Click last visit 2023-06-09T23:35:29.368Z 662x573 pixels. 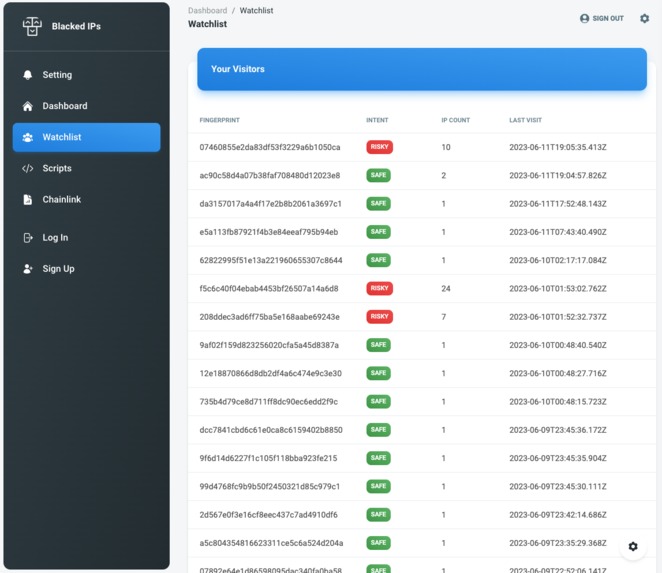(558, 543)
